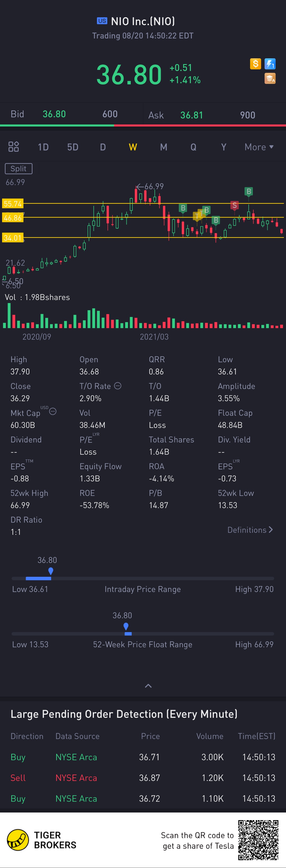Switch chart to 5D timeframe
This screenshot has width=286, height=868.
click(x=73, y=147)
